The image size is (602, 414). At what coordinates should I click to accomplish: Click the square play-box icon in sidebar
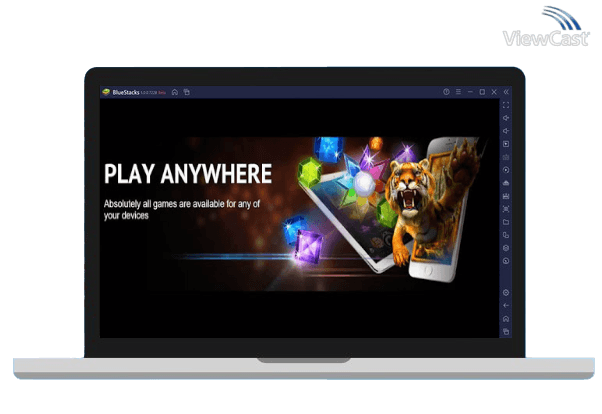coord(506,144)
